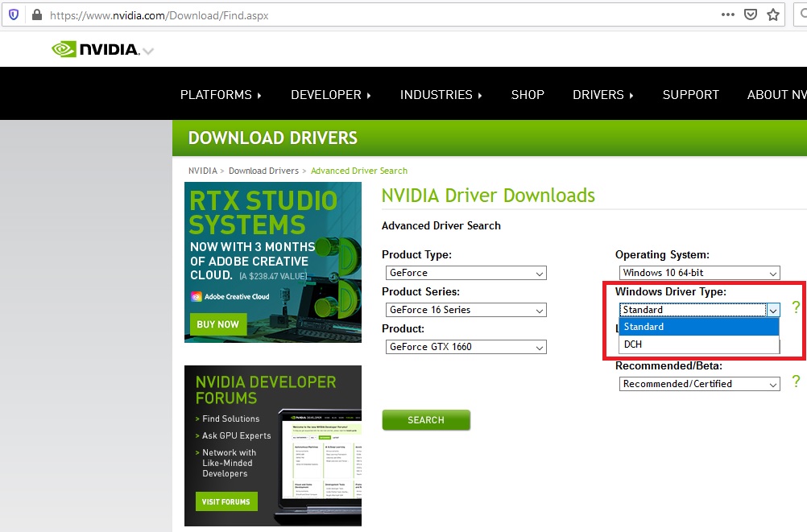Click the green SEARCH button
Viewport: 807px width, 532px height.
coord(425,420)
